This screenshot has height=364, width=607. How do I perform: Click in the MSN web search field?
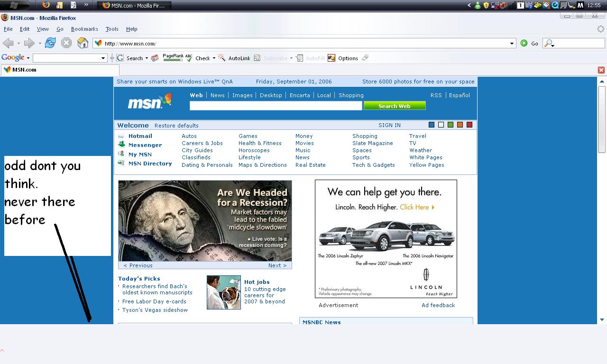click(x=276, y=106)
